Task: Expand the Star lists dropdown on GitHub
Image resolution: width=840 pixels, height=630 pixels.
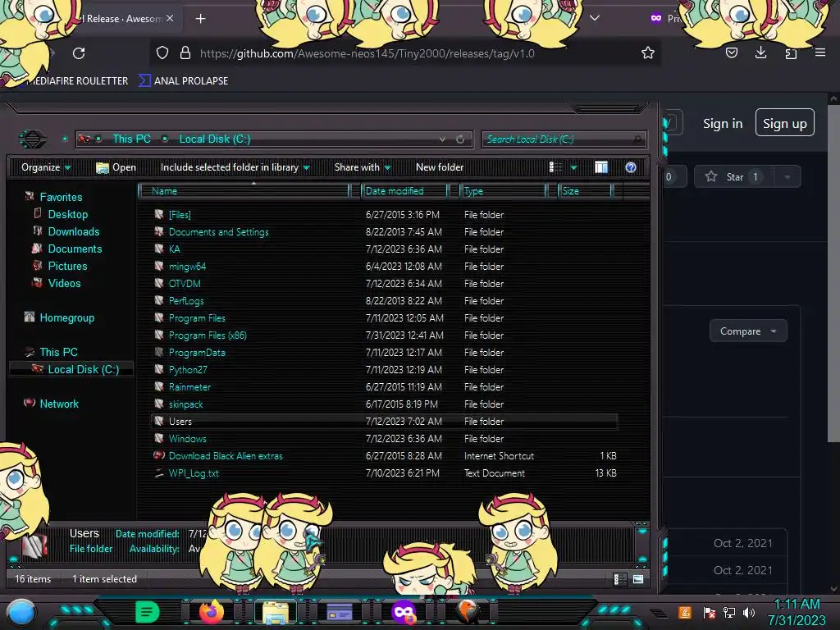Action: click(x=787, y=177)
